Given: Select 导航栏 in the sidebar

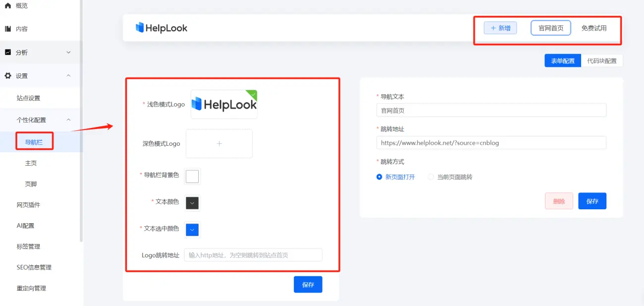Looking at the screenshot, I should (34, 142).
